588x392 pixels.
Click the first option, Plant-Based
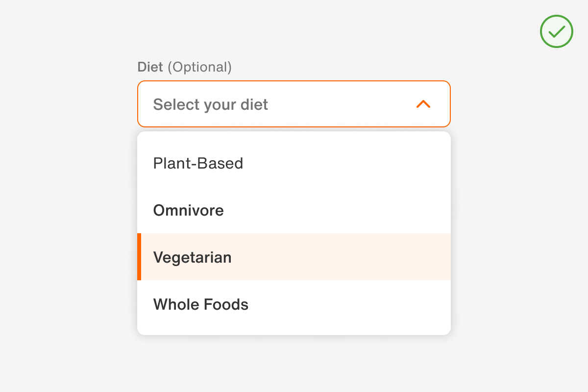[x=198, y=163]
